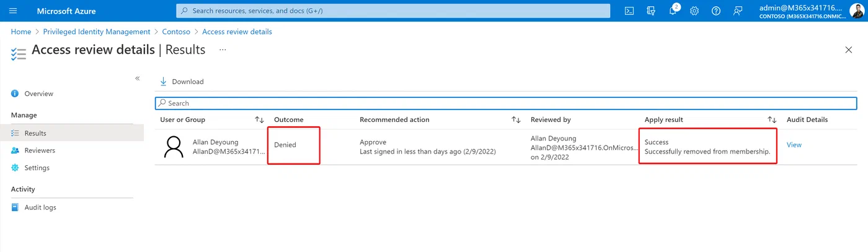Click the Success apply result text
Screen dimensions: 868x252
[657, 142]
